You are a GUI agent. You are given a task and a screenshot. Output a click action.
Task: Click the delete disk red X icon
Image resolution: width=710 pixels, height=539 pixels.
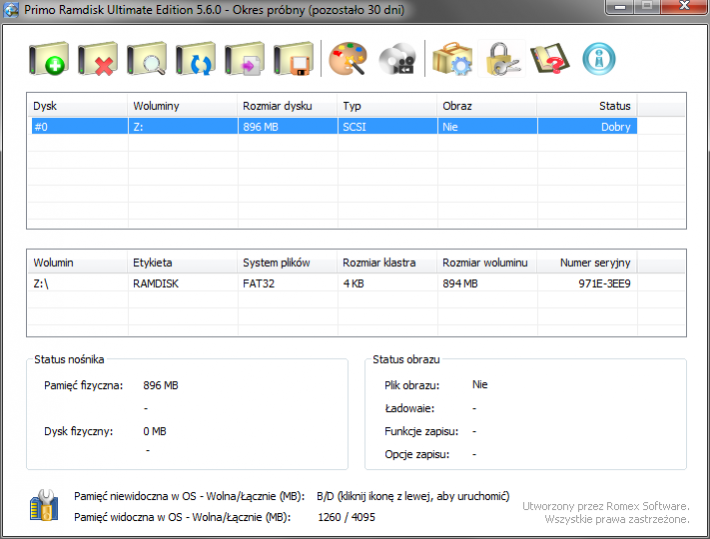[x=98, y=59]
